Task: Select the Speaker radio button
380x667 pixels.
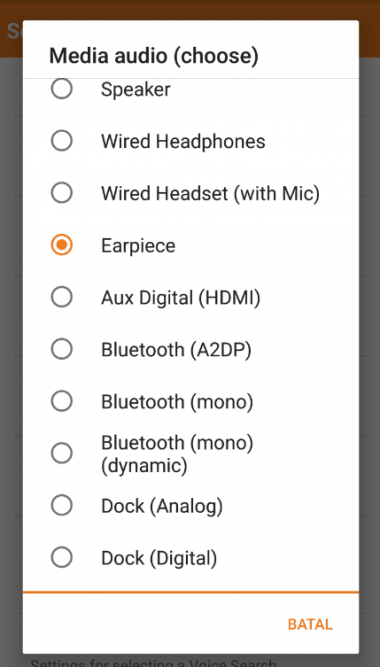Action: 62,89
